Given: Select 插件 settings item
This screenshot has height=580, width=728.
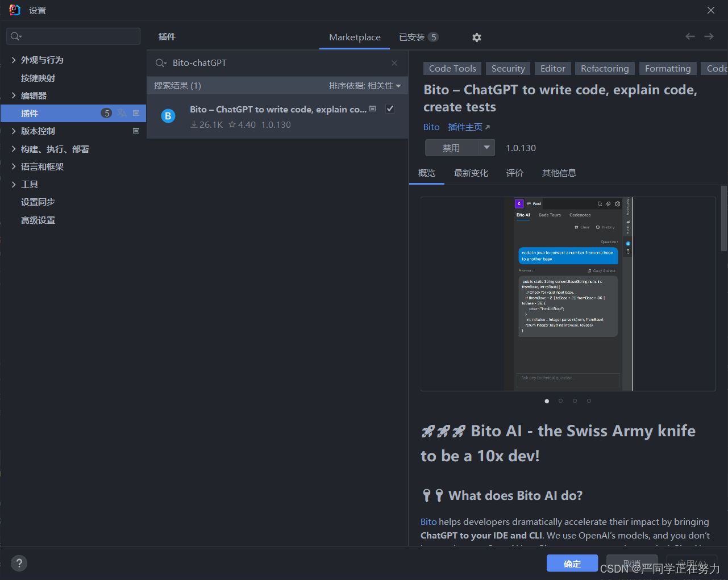Looking at the screenshot, I should pyautogui.click(x=73, y=113).
